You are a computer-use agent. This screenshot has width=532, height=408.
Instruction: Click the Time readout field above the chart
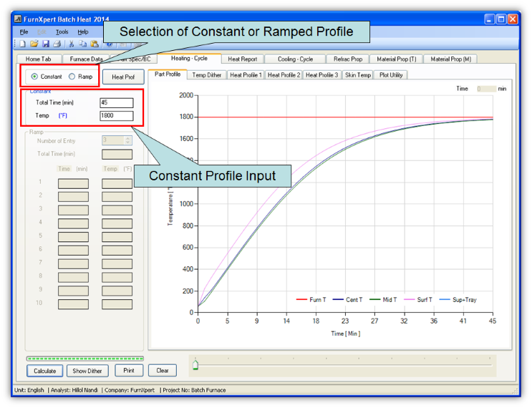[x=486, y=89]
